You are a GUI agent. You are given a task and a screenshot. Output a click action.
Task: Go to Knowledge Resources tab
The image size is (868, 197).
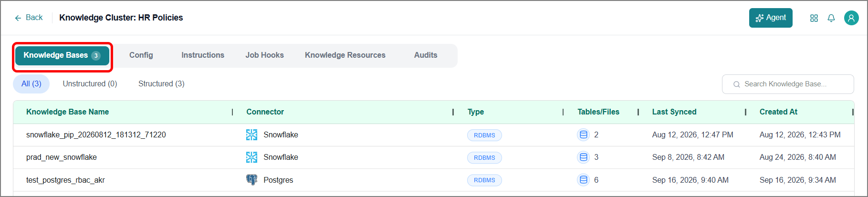coord(345,55)
